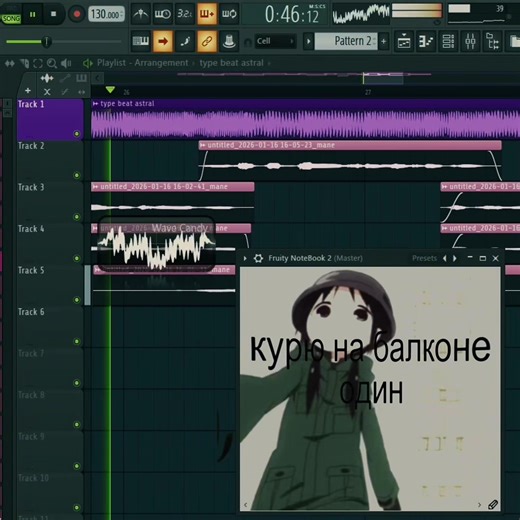Expand the pattern picker arrow left of Pattern 2

click(x=309, y=42)
